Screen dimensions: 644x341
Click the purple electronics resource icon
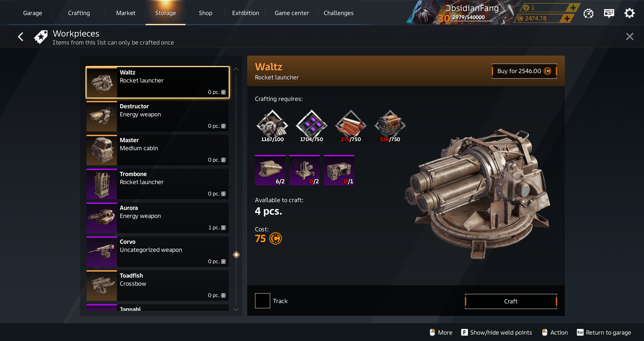[x=311, y=123]
